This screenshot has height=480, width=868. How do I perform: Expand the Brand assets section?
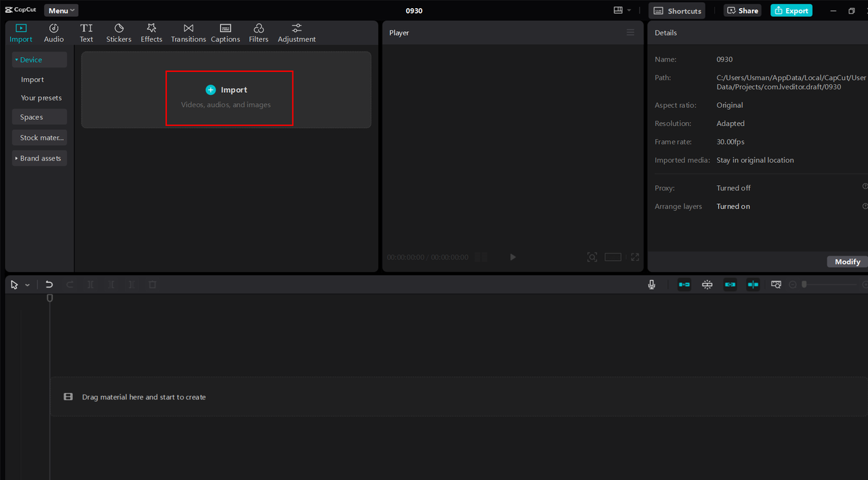39,158
